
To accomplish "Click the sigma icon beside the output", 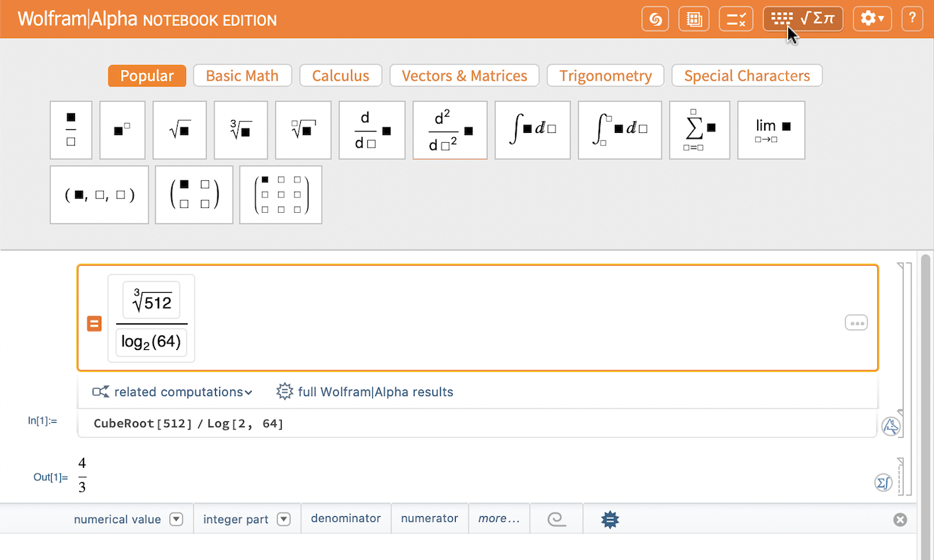I will (882, 483).
